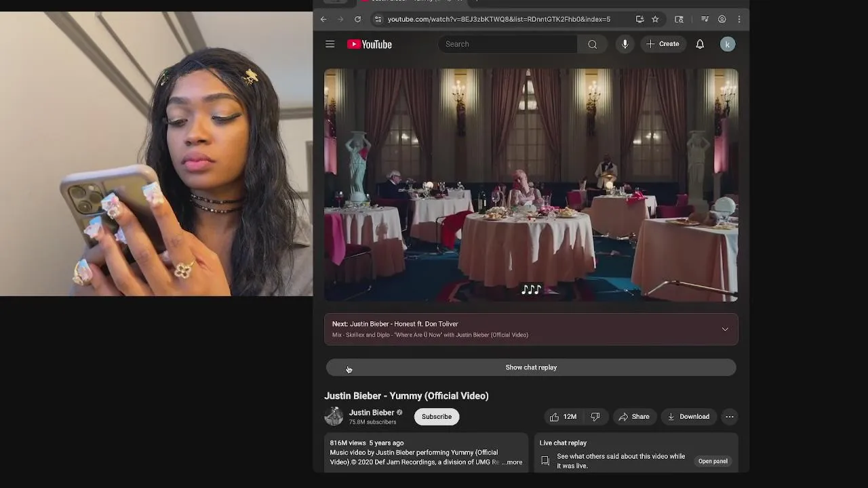Click the YouTube search input field
Image resolution: width=868 pixels, height=488 pixels.
point(508,44)
